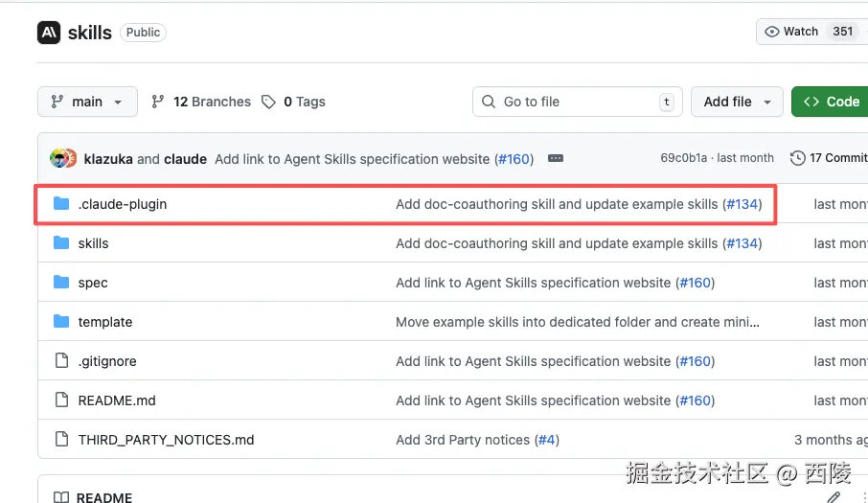Open #160 link in spec row
The height and width of the screenshot is (503, 868).
(x=695, y=283)
